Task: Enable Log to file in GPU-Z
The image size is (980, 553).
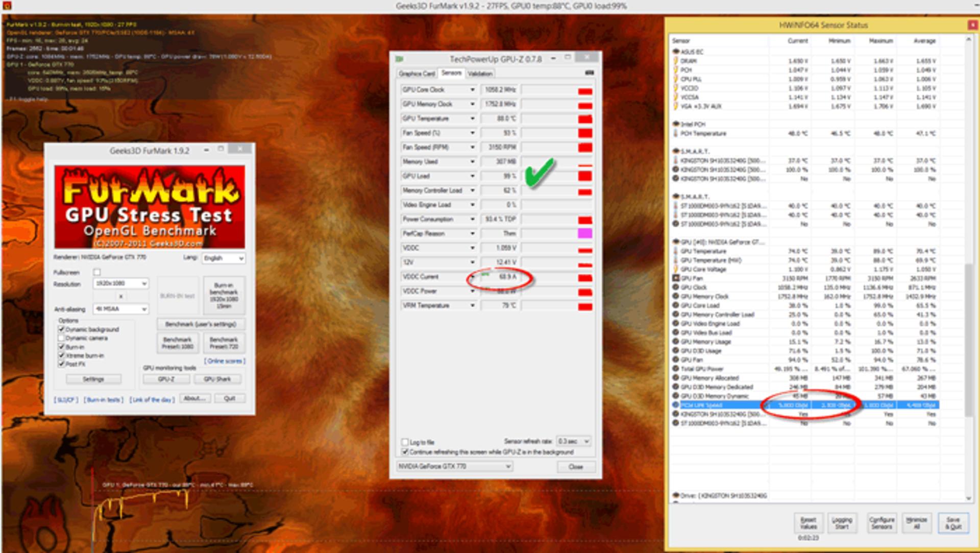Action: coord(405,442)
